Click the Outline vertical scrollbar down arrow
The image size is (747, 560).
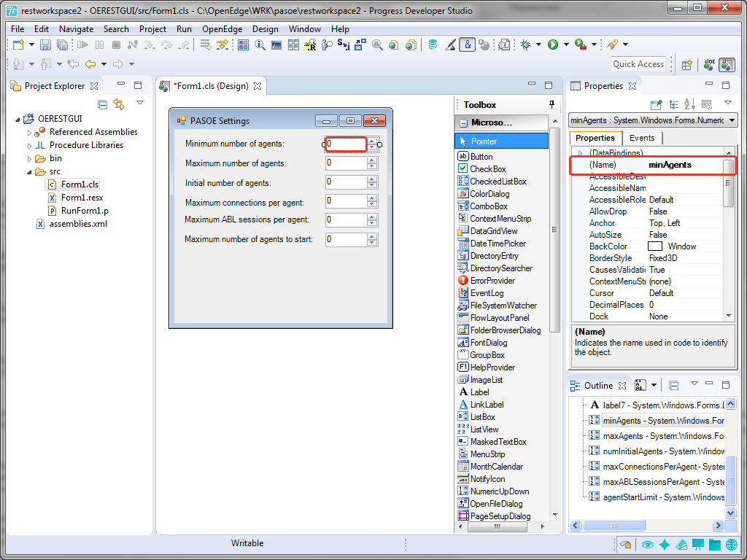pos(730,513)
